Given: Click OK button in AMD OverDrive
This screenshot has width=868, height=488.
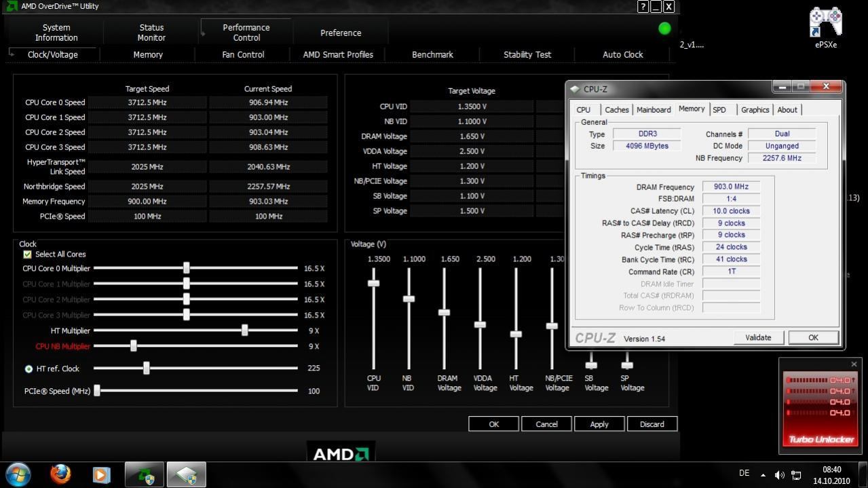Looking at the screenshot, I should 493,424.
